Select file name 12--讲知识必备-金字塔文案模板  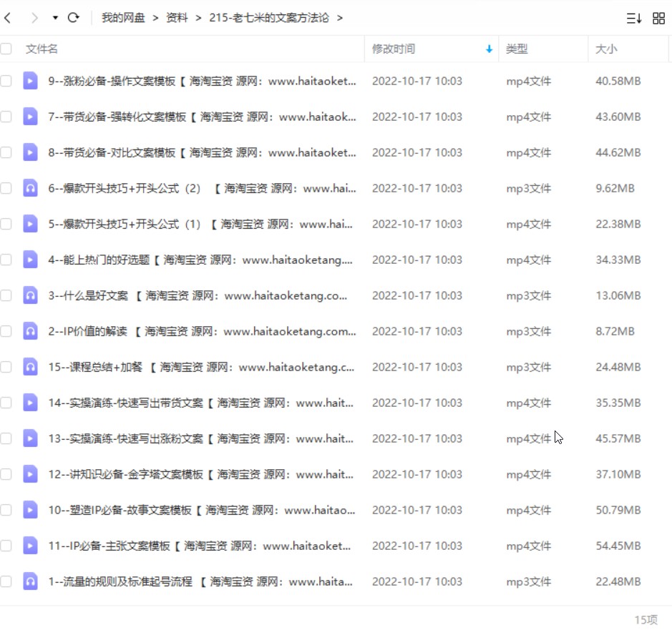pyautogui.click(x=201, y=475)
